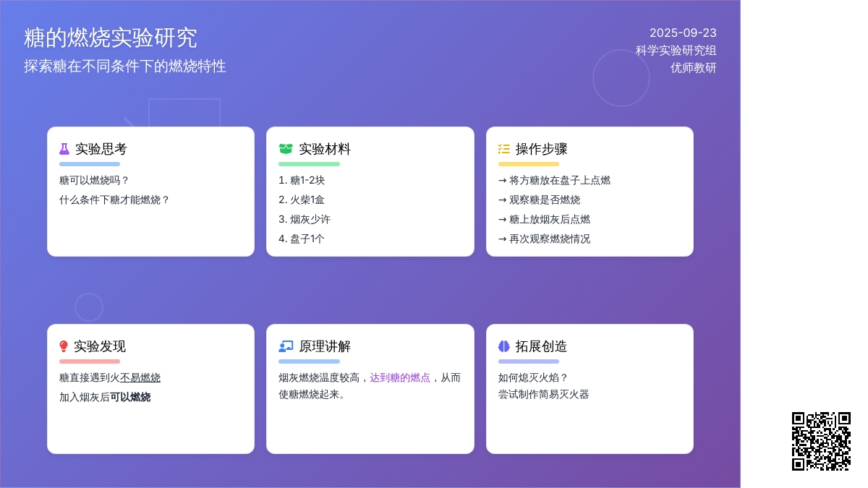
Task: Click the green box icon beside 实验材料
Action: coord(286,149)
